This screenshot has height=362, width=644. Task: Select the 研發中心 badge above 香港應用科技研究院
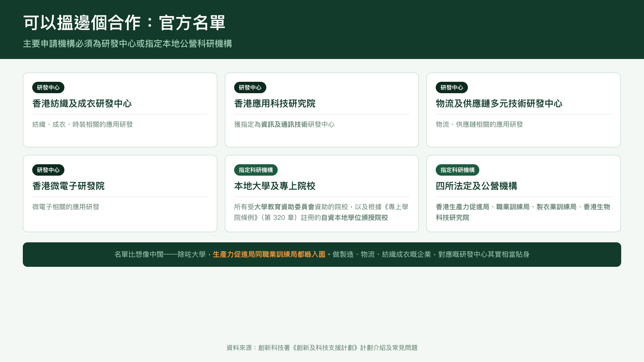click(x=250, y=87)
